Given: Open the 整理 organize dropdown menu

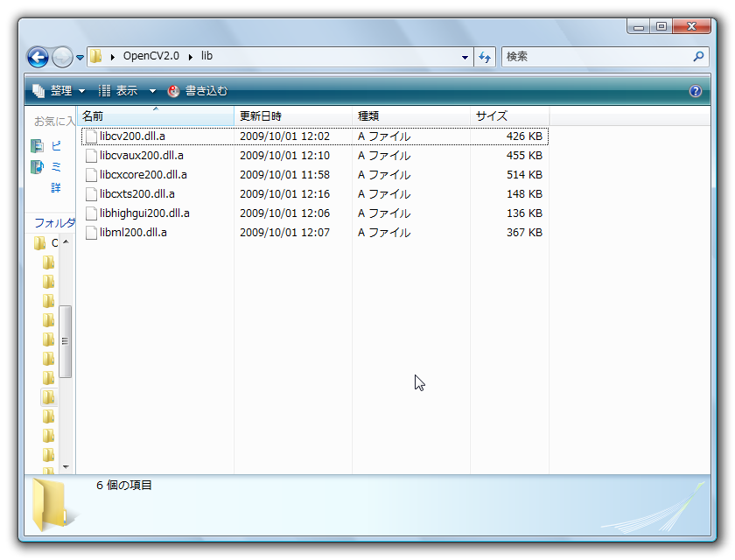Looking at the screenshot, I should [x=59, y=91].
